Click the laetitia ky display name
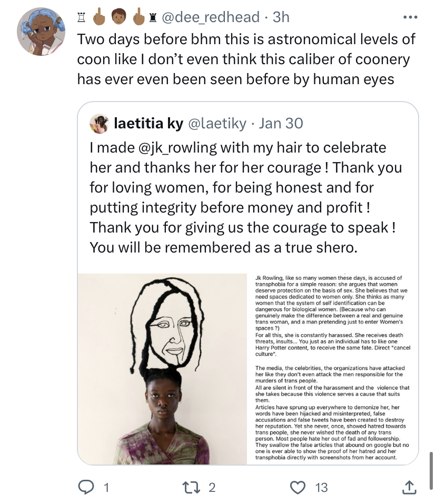The height and width of the screenshot is (504, 436). click(x=148, y=124)
